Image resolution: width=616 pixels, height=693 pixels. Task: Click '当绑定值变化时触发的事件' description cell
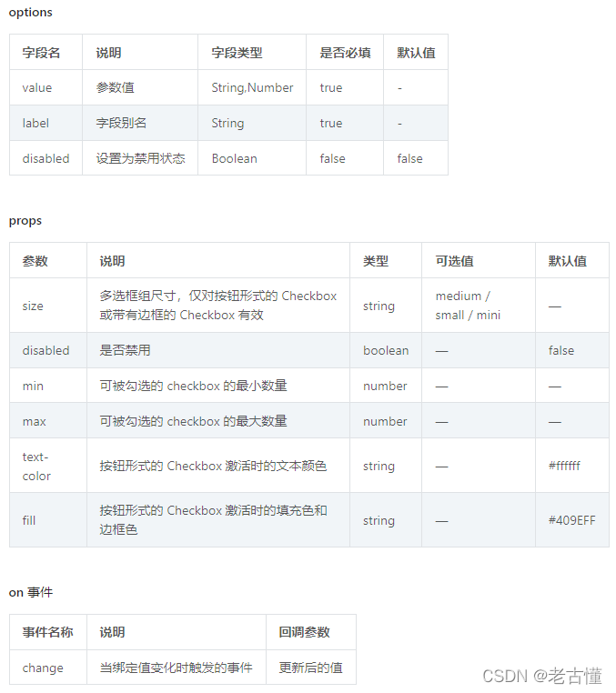click(176, 668)
